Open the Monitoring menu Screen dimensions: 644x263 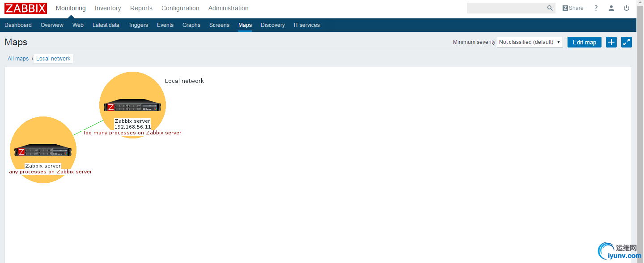[x=71, y=8]
